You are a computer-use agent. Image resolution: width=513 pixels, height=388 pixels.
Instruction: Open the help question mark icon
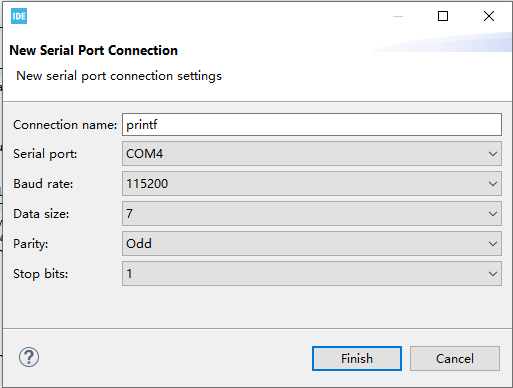[29, 357]
